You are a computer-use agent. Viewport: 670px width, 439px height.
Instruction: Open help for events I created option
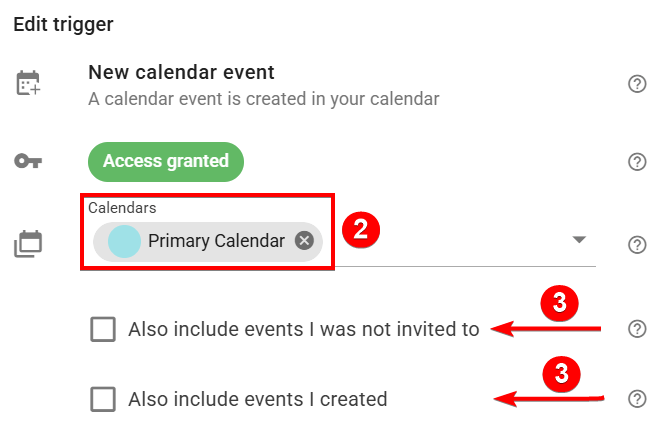pos(637,399)
